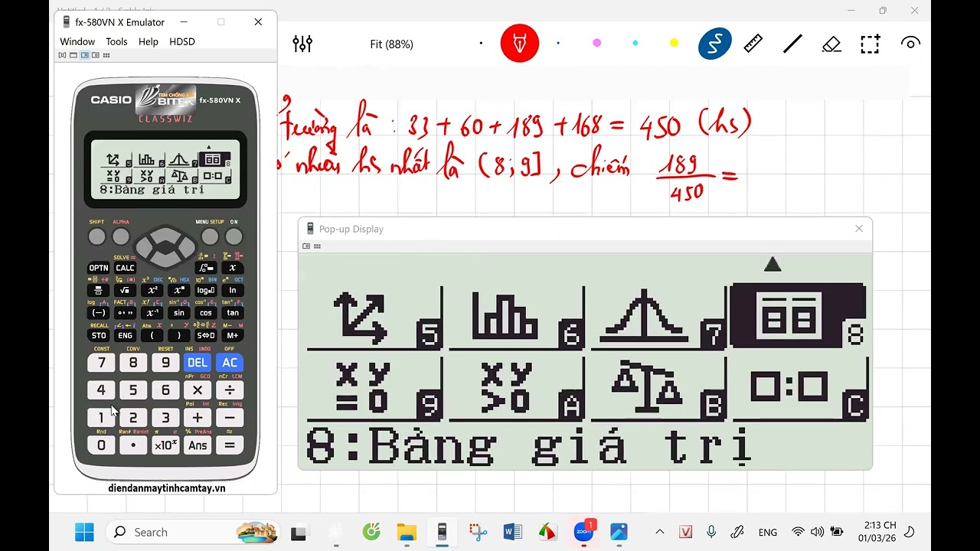Click the integral key on calculator

(206, 268)
